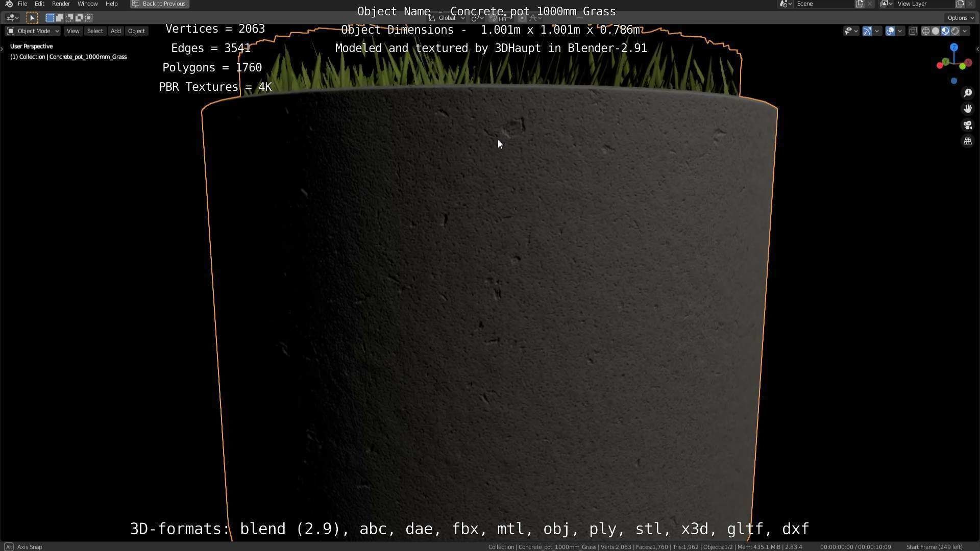This screenshot has height=551, width=980.
Task: Choose the Subtract selection mode icon
Action: coord(69,18)
